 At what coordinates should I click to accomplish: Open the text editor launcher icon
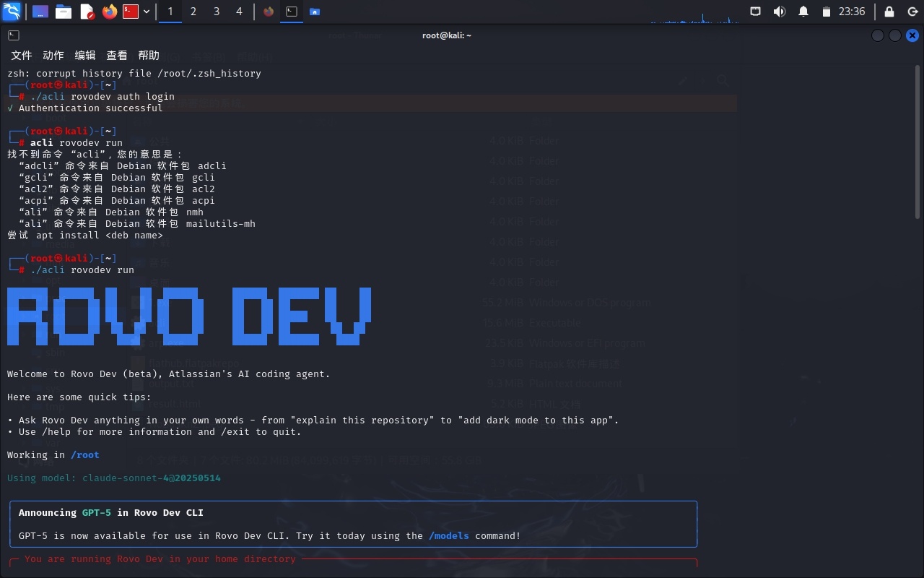click(87, 12)
